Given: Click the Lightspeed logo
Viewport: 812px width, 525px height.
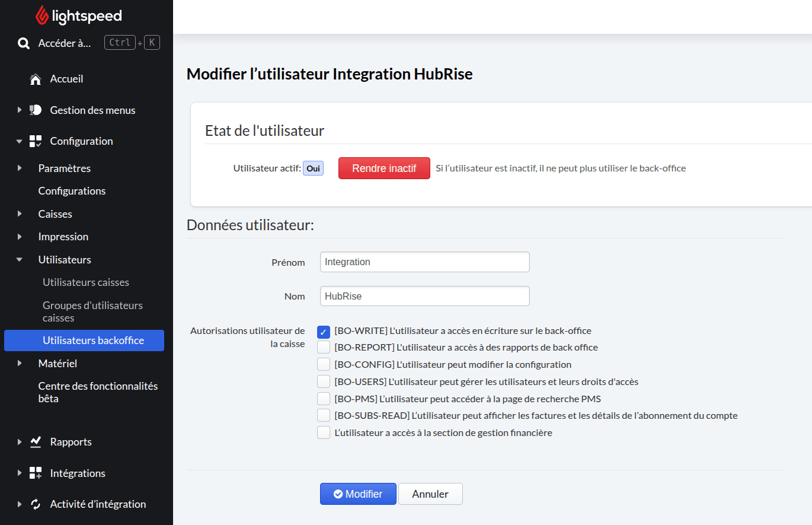Looking at the screenshot, I should pos(79,16).
